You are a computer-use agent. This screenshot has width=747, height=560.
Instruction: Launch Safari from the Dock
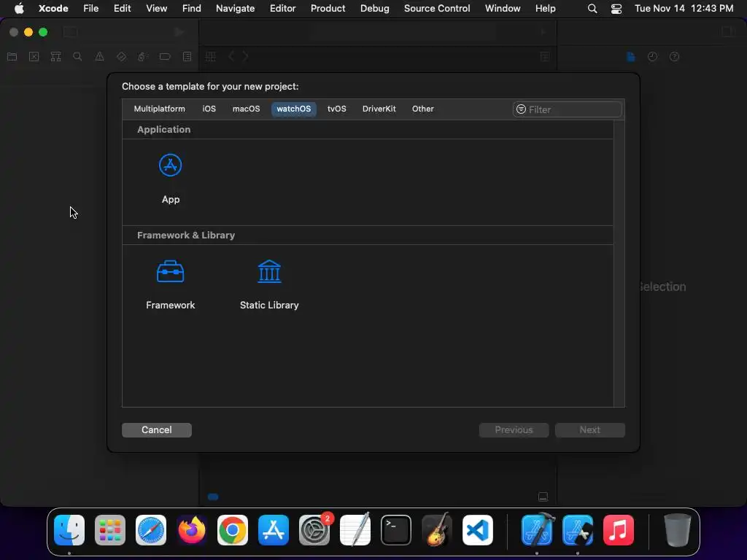pos(151,530)
